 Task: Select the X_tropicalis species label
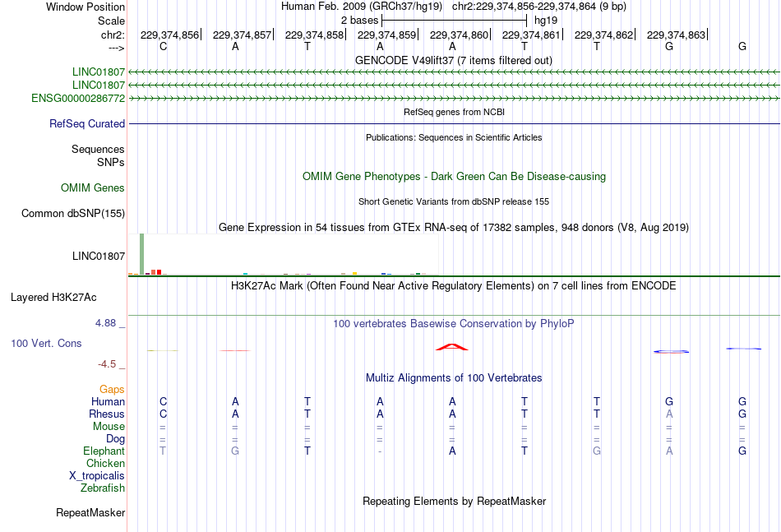tap(97, 476)
